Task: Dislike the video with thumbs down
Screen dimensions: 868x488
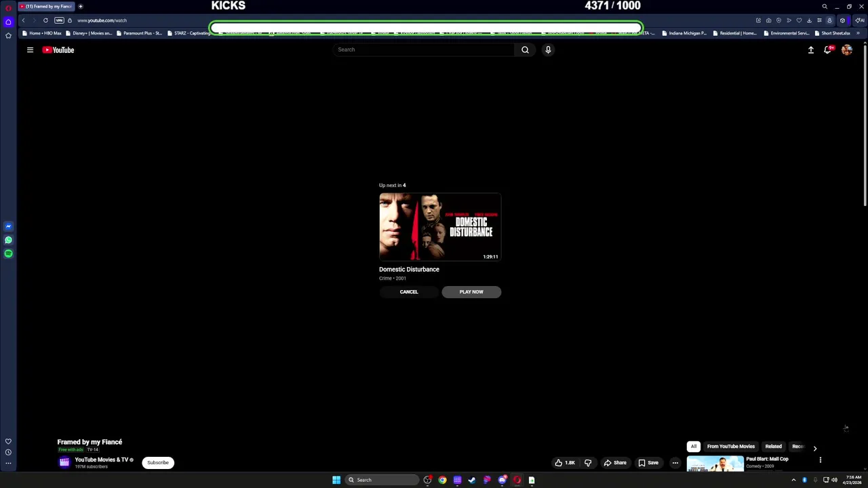Action: tap(588, 463)
